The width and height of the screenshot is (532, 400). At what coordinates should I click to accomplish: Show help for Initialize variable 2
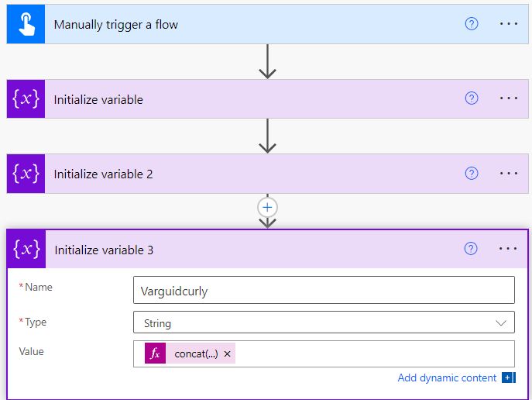tap(472, 173)
